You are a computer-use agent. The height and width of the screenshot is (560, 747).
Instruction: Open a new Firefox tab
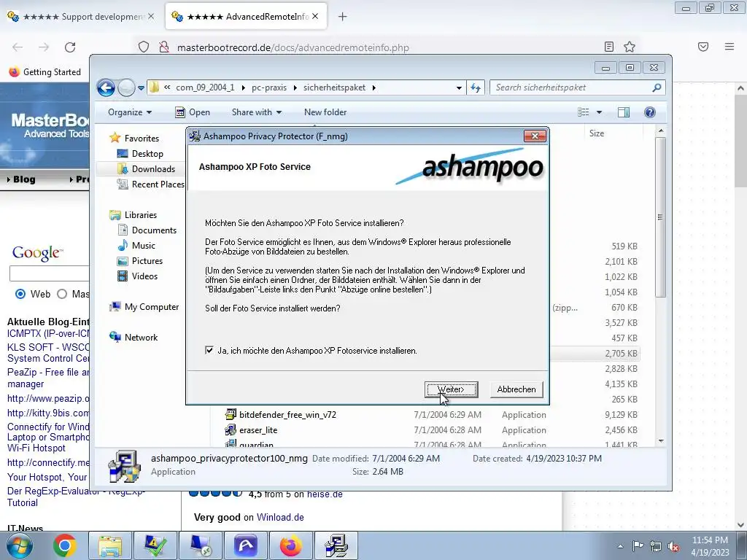pos(343,17)
